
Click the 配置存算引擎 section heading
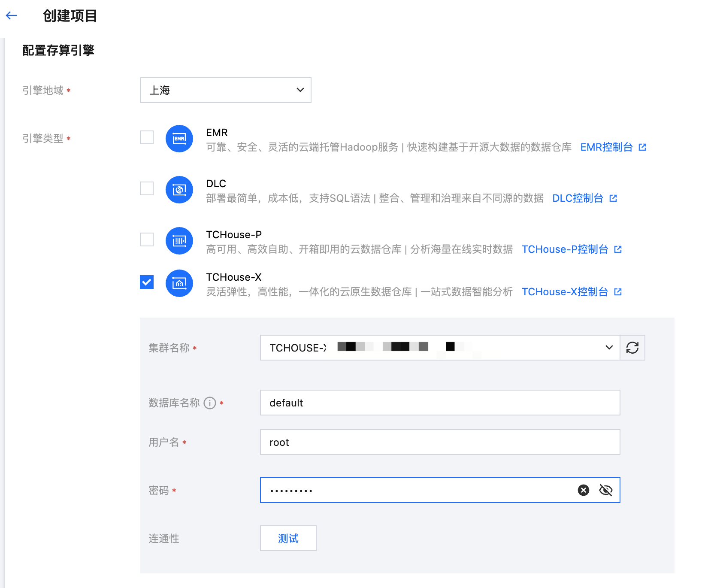(58, 50)
